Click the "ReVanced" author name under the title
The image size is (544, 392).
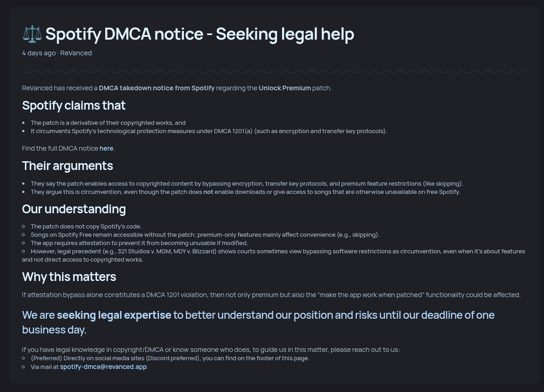[76, 53]
